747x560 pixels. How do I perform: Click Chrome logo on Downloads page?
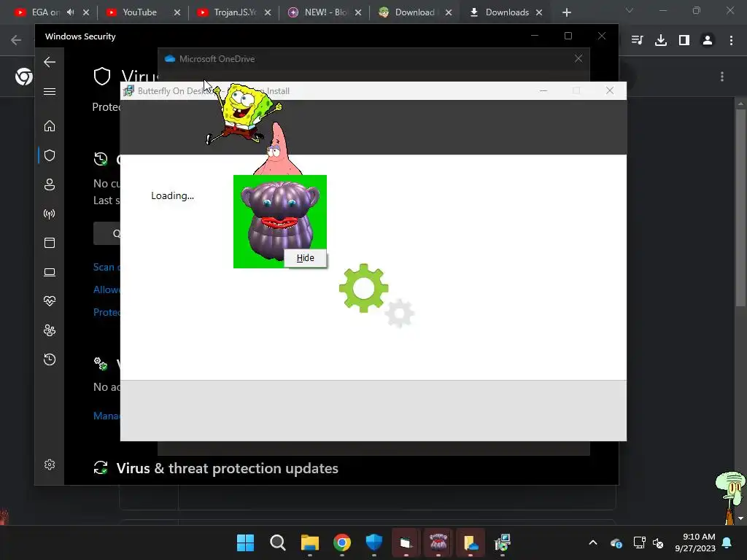[x=24, y=76]
